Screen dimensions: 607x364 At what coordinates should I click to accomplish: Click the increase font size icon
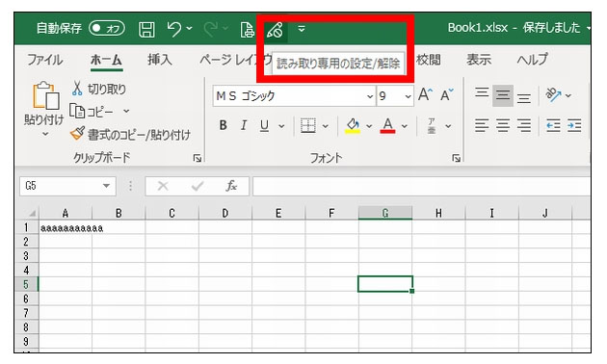click(x=426, y=94)
